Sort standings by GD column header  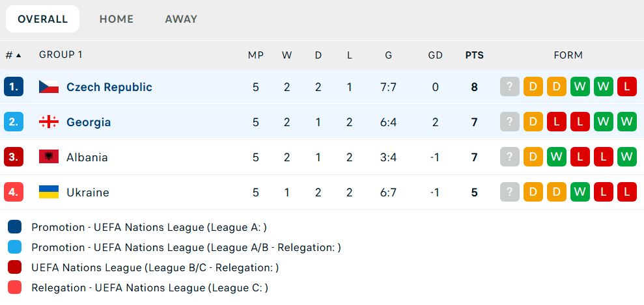[435, 55]
